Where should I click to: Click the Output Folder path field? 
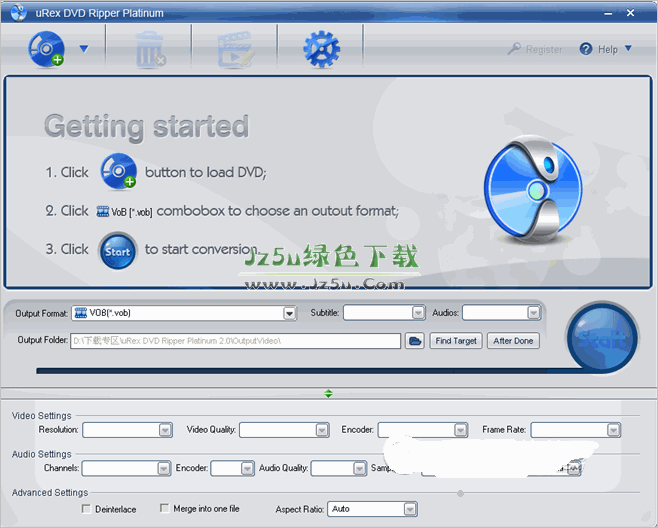click(x=235, y=341)
